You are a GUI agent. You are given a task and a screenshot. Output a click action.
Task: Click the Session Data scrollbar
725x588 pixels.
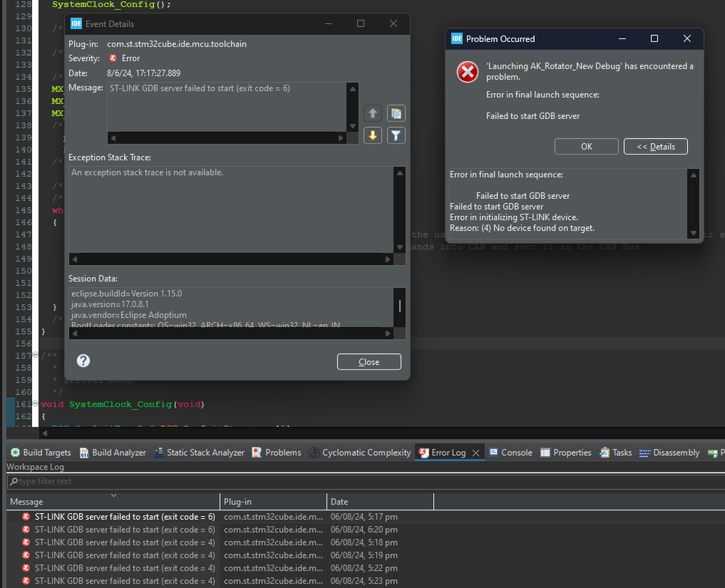click(x=400, y=306)
